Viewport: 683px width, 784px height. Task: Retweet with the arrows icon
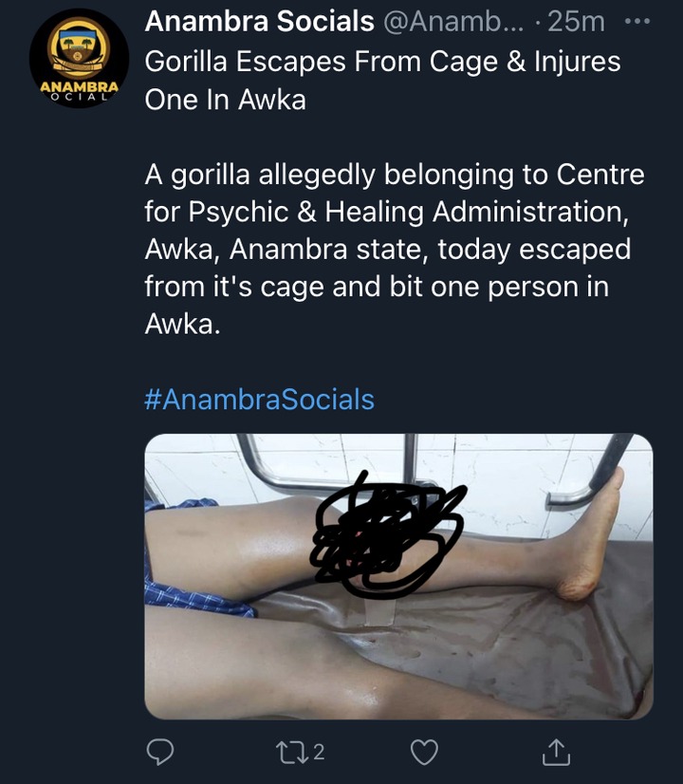[292, 752]
